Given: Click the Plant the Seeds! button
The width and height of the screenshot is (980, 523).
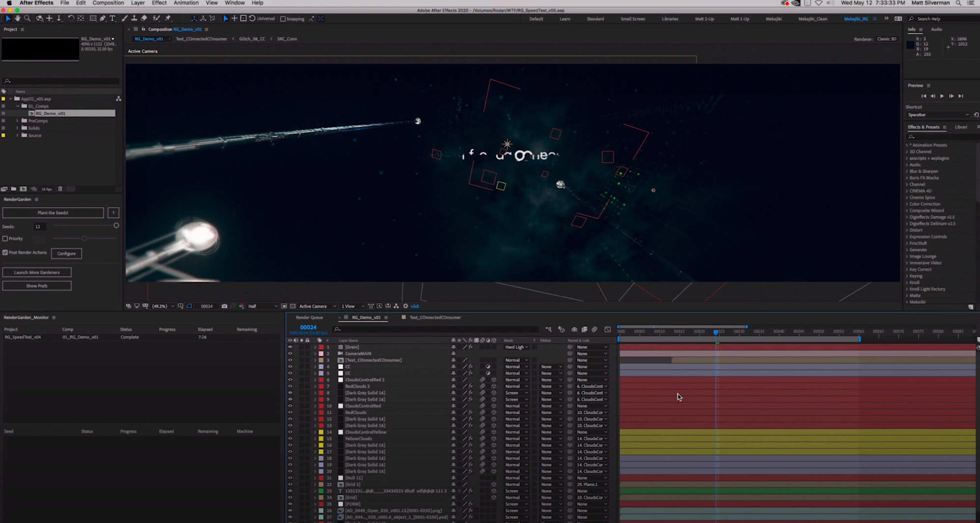Looking at the screenshot, I should click(53, 213).
